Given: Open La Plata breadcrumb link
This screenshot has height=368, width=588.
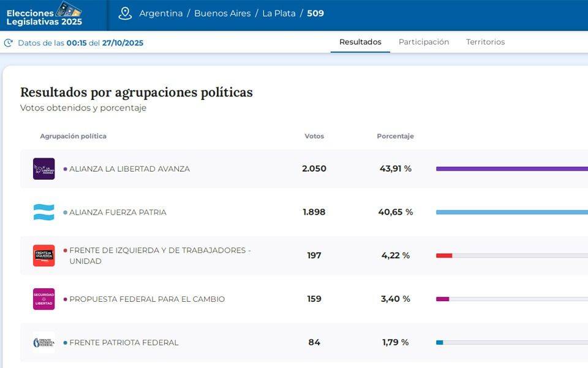Looking at the screenshot, I should [279, 13].
